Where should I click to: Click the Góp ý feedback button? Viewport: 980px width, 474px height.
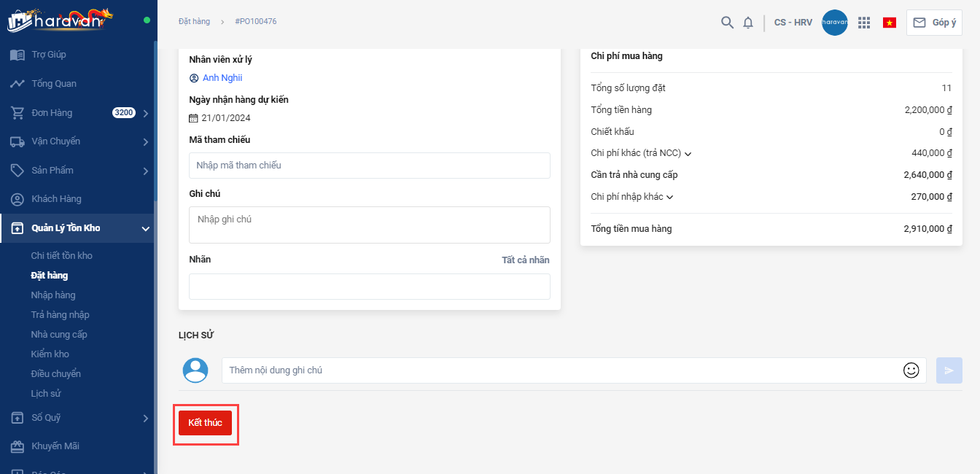(934, 23)
